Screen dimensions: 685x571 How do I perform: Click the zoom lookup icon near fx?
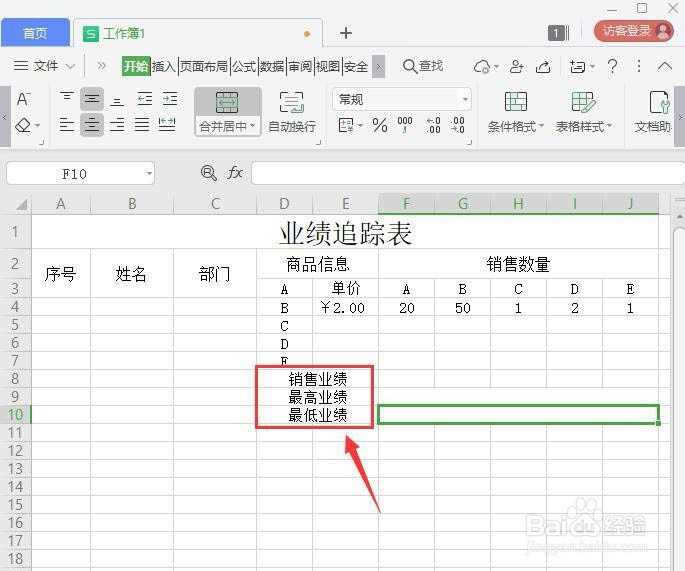[208, 173]
